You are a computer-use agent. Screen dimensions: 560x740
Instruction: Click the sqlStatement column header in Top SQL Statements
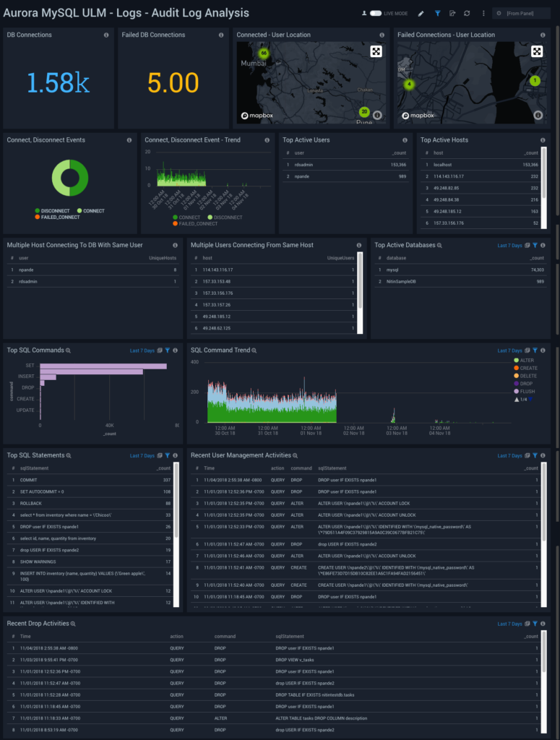coord(34,468)
